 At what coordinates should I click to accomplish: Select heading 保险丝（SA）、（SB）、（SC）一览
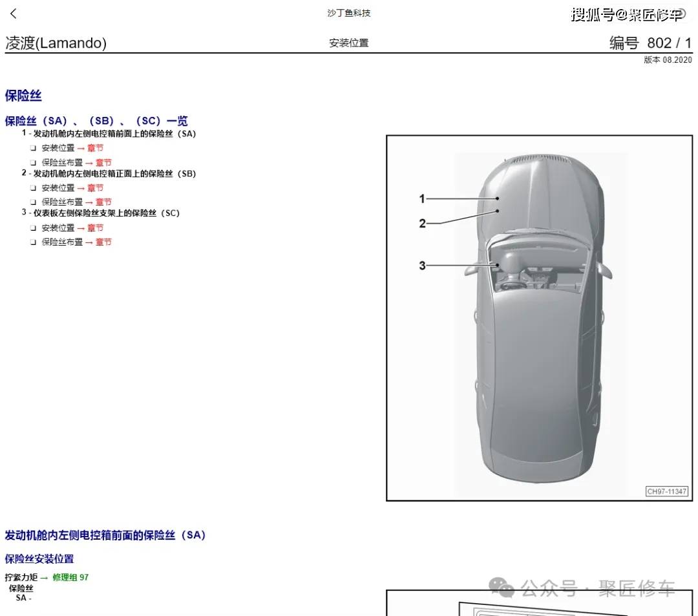tap(96, 121)
